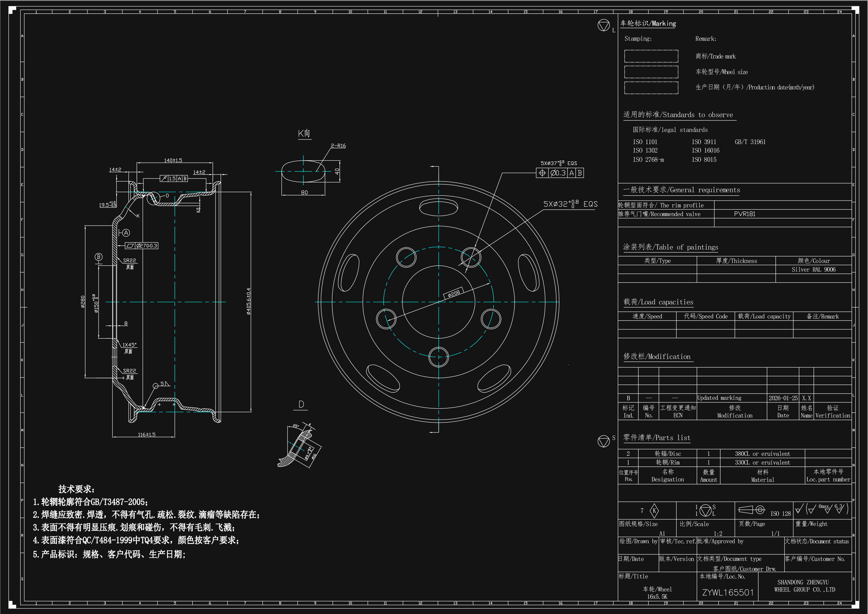
Task: Click the Updated marking modification entry
Action: click(x=719, y=398)
